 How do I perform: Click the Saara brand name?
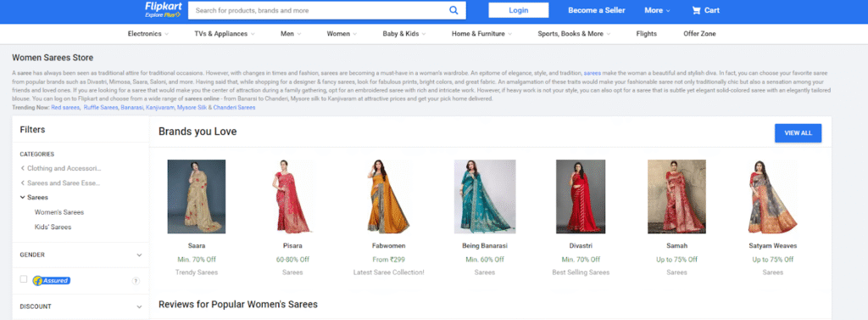[x=197, y=245]
